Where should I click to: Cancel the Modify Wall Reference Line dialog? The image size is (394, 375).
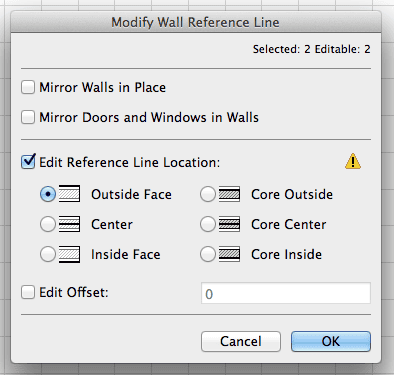coord(241,341)
